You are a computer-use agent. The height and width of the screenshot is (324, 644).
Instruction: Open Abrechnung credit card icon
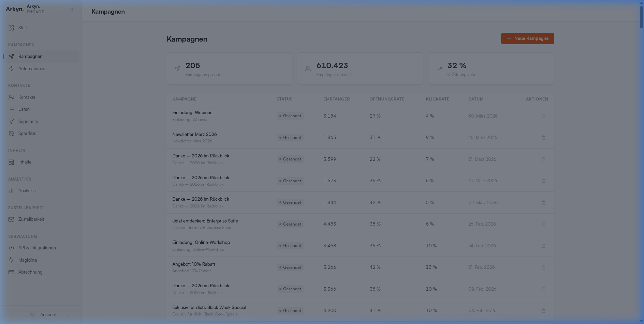coord(11,272)
